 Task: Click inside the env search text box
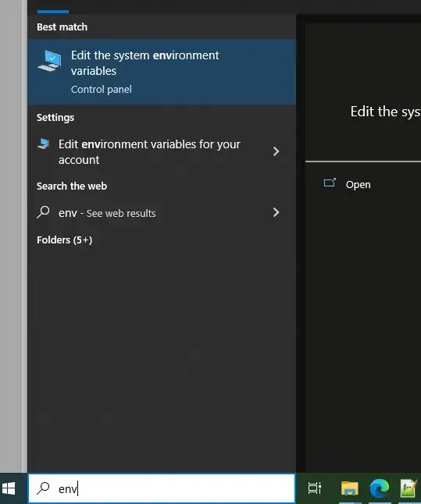pyautogui.click(x=162, y=488)
